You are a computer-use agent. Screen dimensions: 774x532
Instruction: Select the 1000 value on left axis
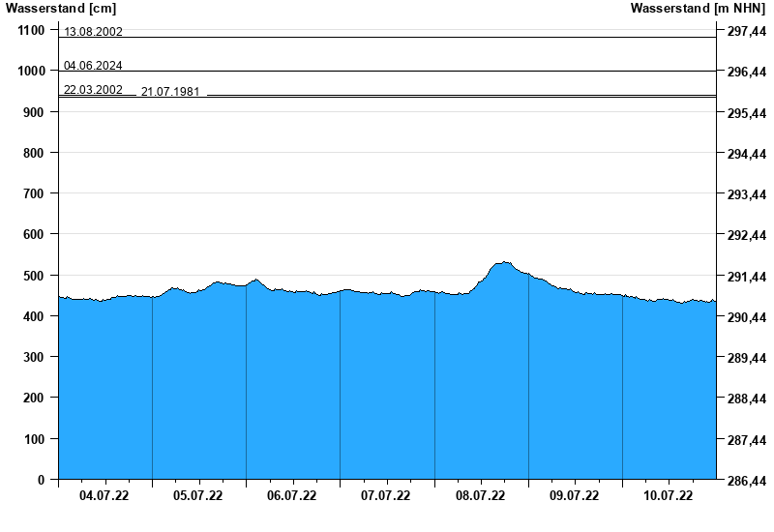[x=30, y=72]
